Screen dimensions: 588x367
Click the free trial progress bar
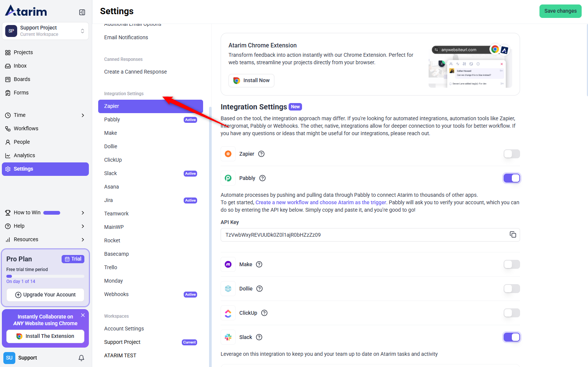[x=45, y=276]
